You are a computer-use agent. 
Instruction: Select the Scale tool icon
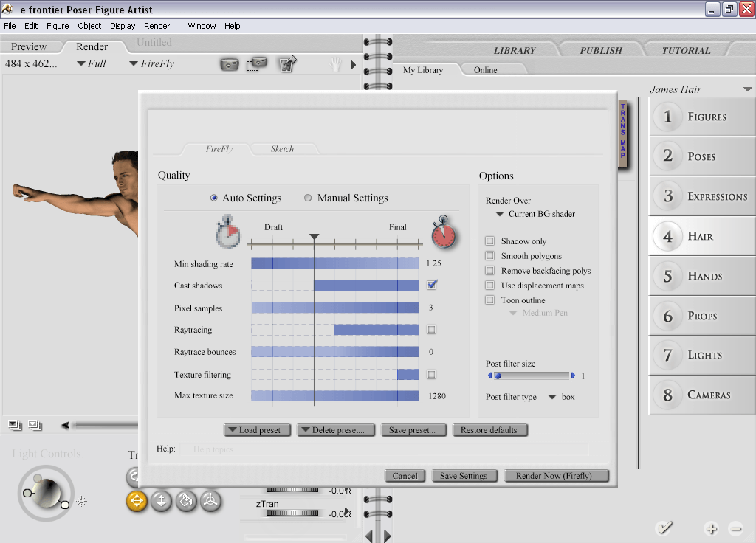click(x=186, y=501)
